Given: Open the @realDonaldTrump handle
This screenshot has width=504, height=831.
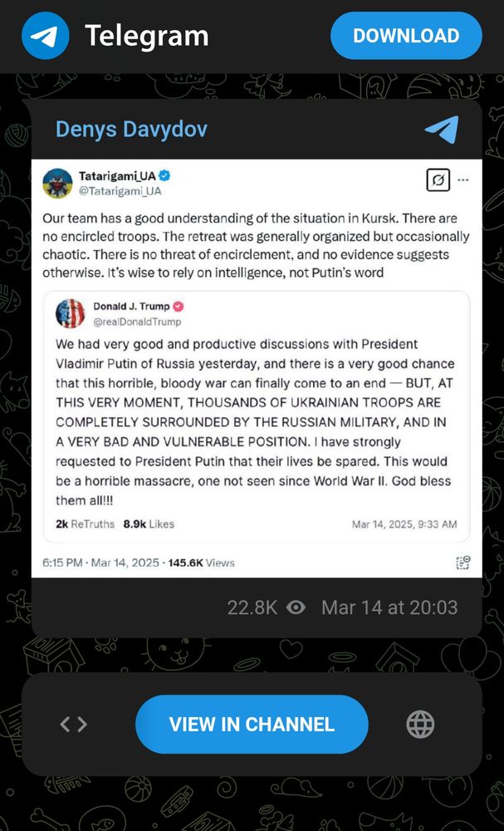Looking at the screenshot, I should (137, 322).
